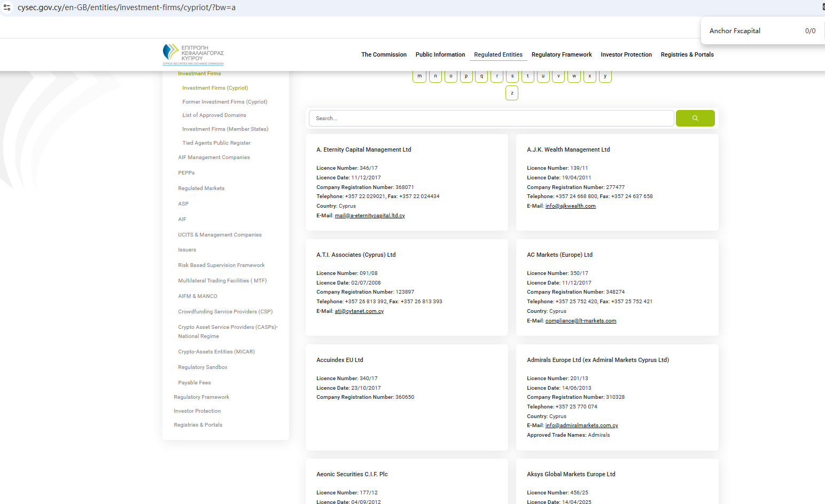The image size is (825, 504).
Task: Click the green magnifier search button
Action: click(695, 118)
